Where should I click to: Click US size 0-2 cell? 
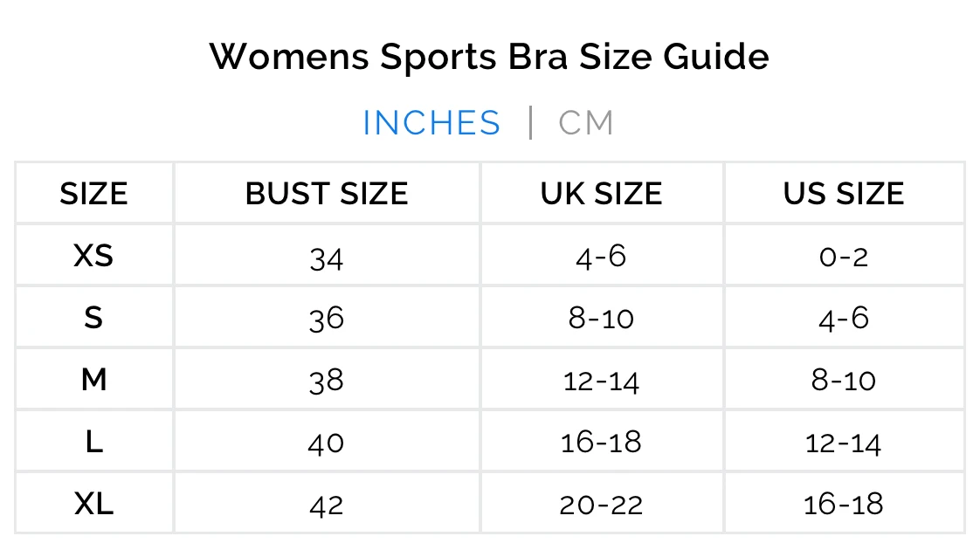[x=844, y=257]
